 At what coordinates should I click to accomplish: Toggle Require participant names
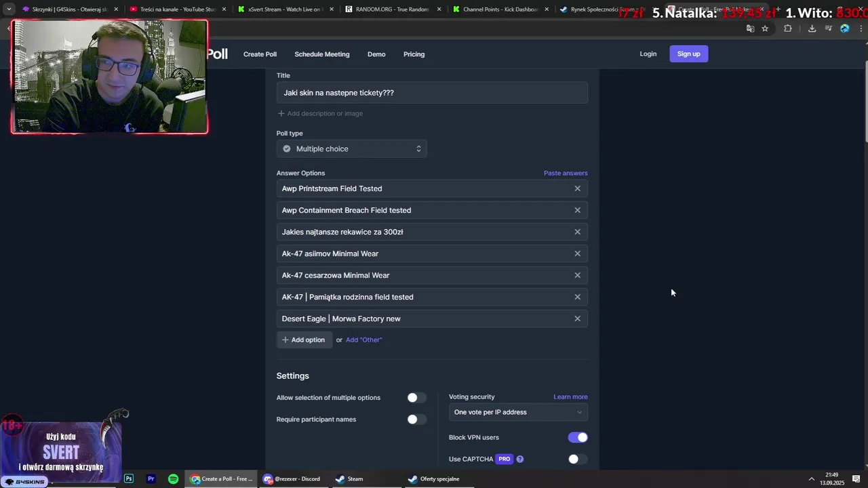pyautogui.click(x=416, y=420)
